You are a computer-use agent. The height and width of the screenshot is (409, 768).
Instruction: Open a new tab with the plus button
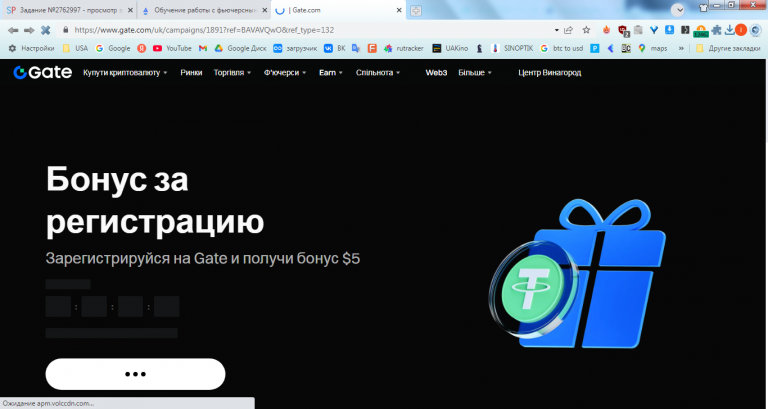(x=416, y=10)
